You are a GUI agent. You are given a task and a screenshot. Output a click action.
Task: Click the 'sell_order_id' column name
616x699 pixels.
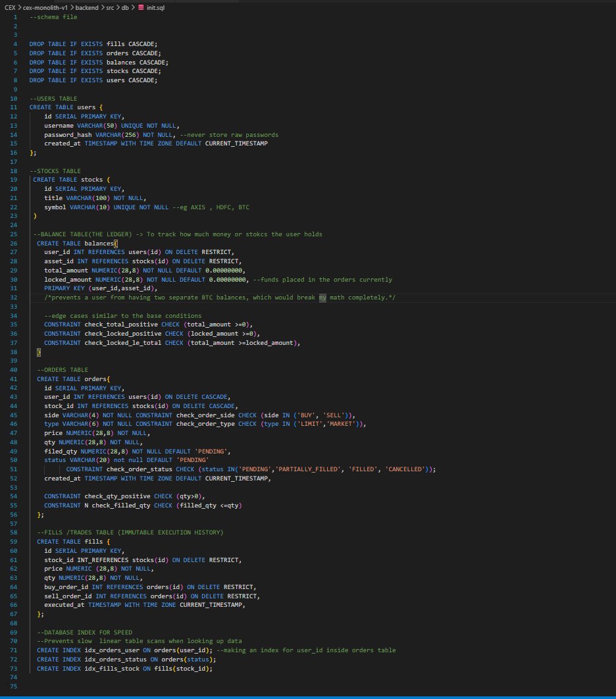click(x=68, y=596)
